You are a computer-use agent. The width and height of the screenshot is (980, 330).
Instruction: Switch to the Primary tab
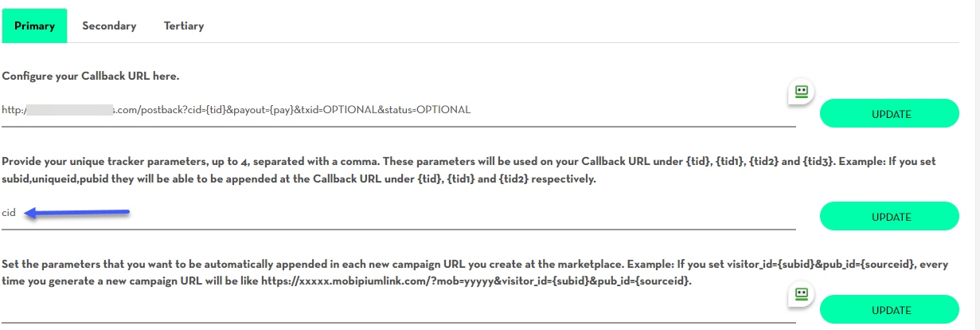click(x=34, y=26)
